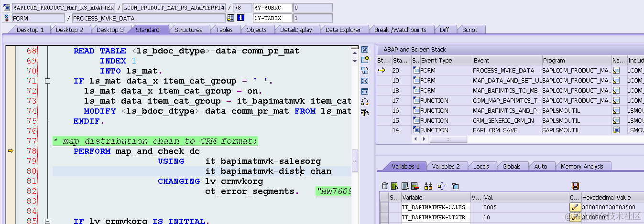The width and height of the screenshot is (644, 224).
Task: Click the CRM_GENERIC_CRM_IN event cell
Action: 507,120
